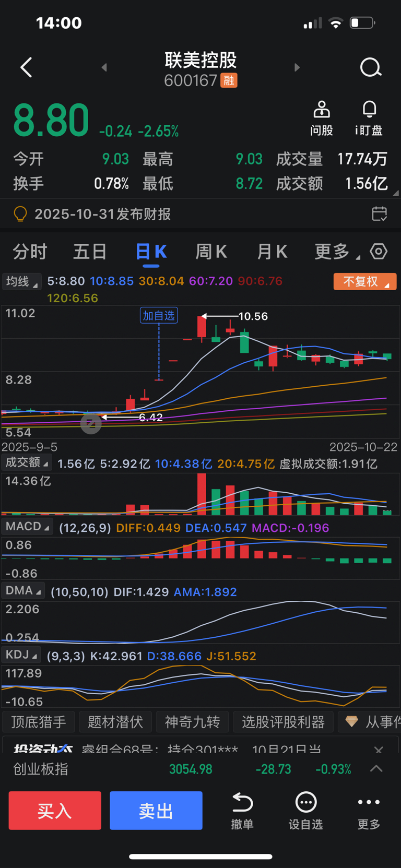Switch to 月K chart tab
This screenshot has width=401, height=868.
pyautogui.click(x=272, y=252)
